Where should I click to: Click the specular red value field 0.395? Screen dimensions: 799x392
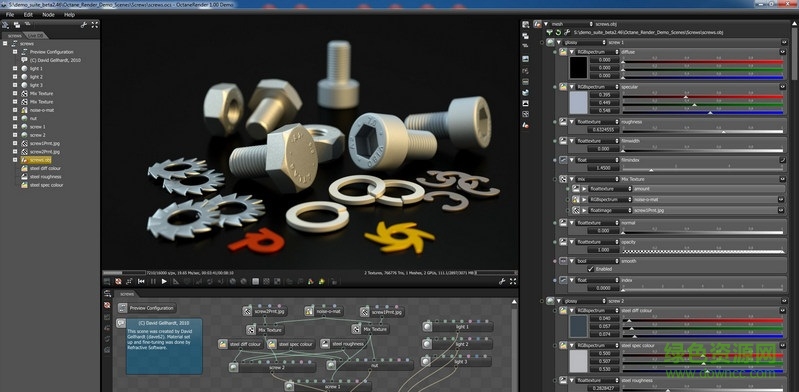pyautogui.click(x=604, y=95)
